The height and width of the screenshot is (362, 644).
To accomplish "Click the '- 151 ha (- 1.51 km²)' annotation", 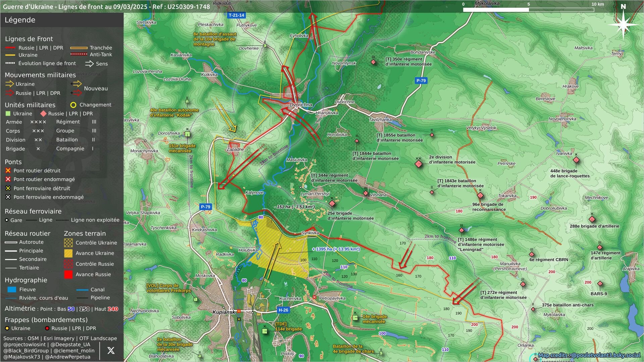I will click(294, 207).
